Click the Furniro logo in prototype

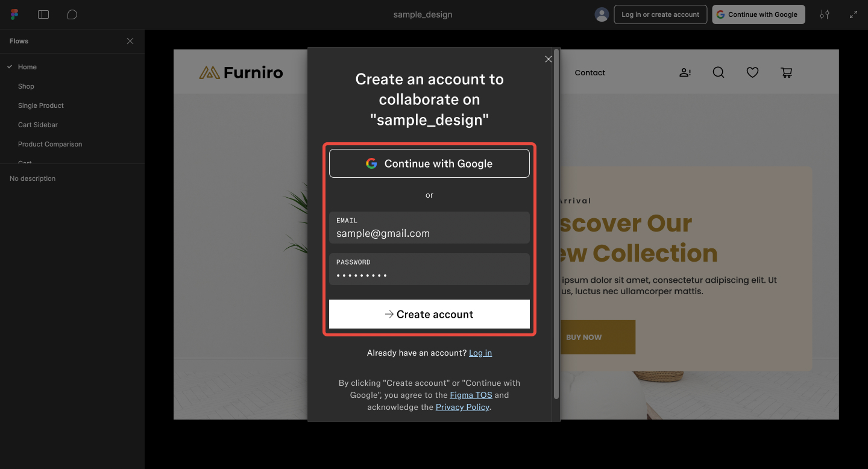point(241,73)
